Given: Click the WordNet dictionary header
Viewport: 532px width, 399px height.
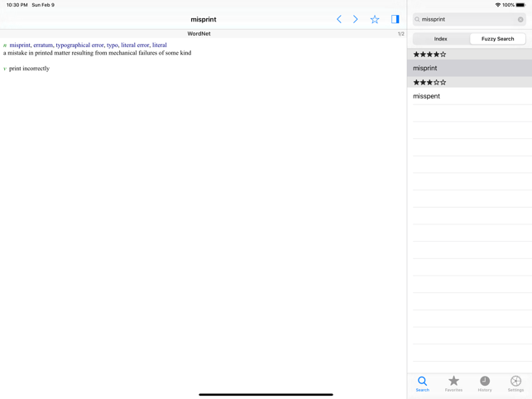Looking at the screenshot, I should [199, 34].
